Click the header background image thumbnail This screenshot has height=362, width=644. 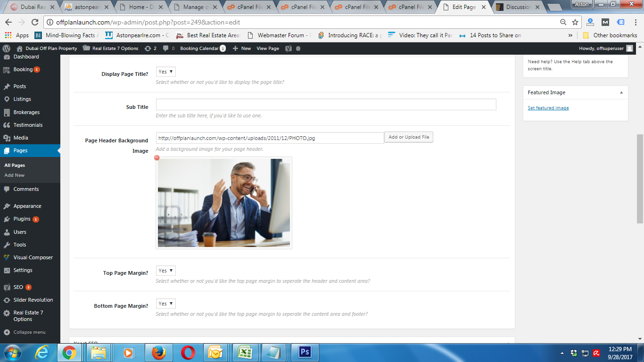tap(224, 203)
